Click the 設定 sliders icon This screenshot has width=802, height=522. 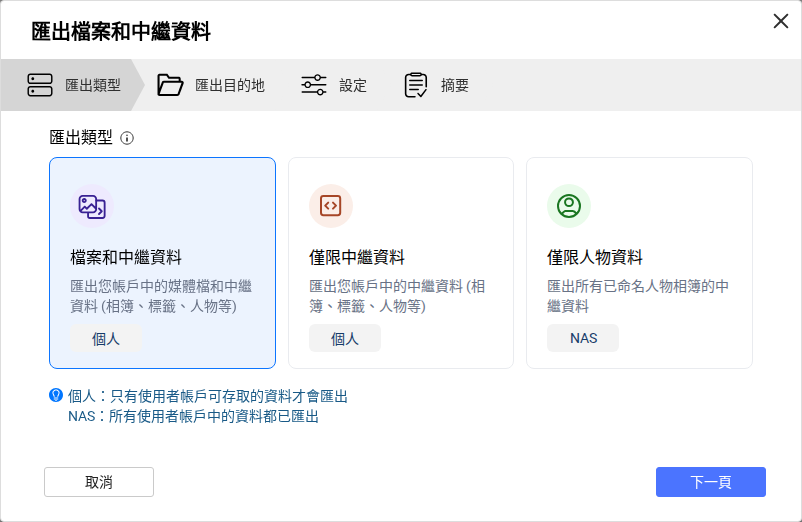[x=314, y=85]
